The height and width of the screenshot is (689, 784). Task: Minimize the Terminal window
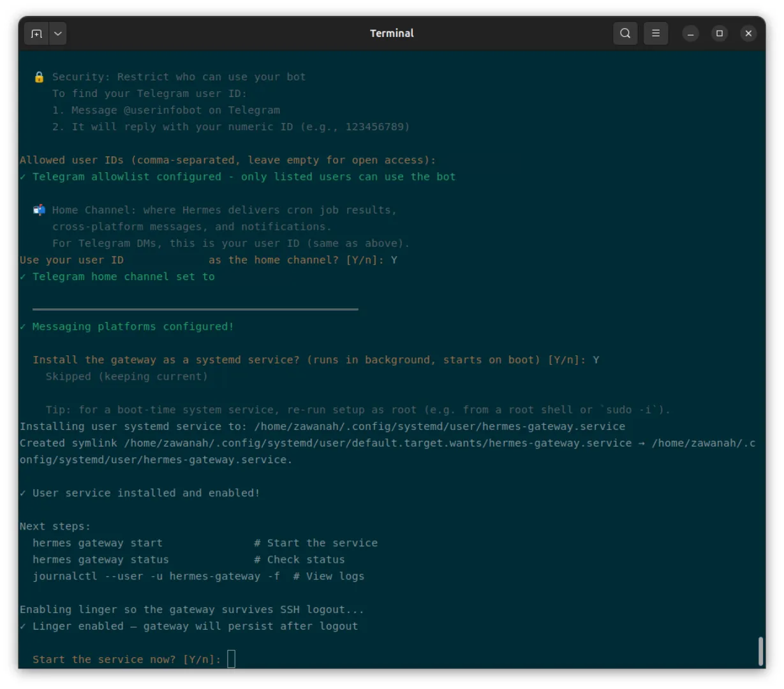point(690,34)
